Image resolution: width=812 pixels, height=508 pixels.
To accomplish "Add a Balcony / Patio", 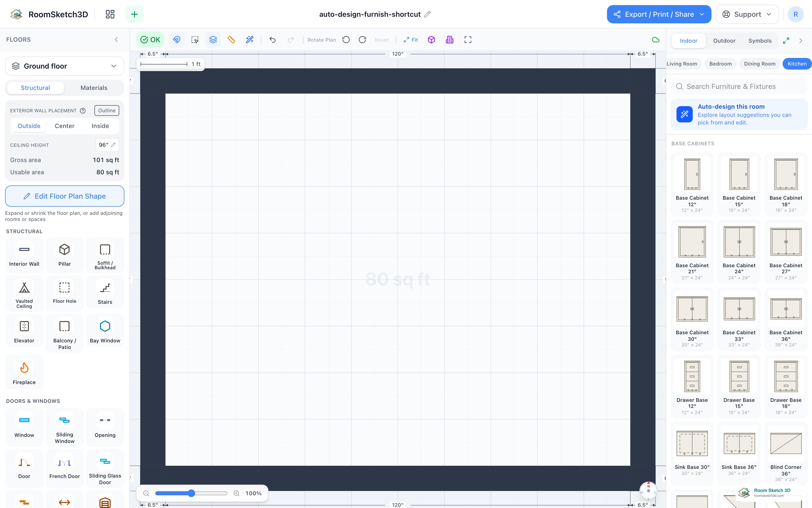I will (65, 333).
